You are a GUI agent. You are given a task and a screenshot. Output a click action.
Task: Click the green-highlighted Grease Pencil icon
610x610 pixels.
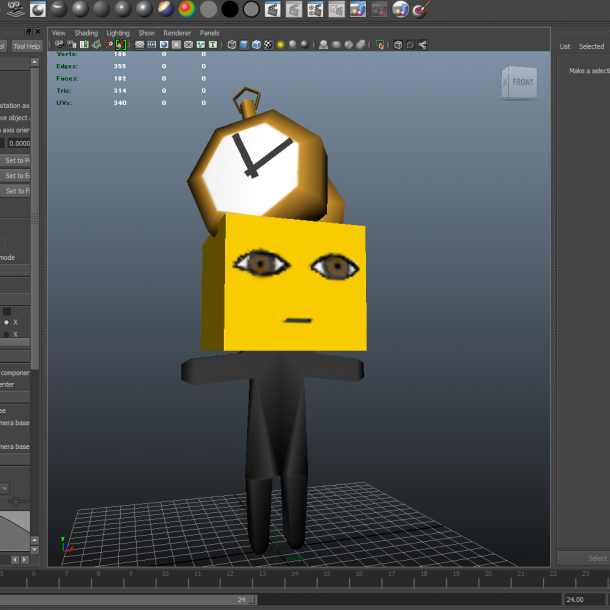[121, 45]
